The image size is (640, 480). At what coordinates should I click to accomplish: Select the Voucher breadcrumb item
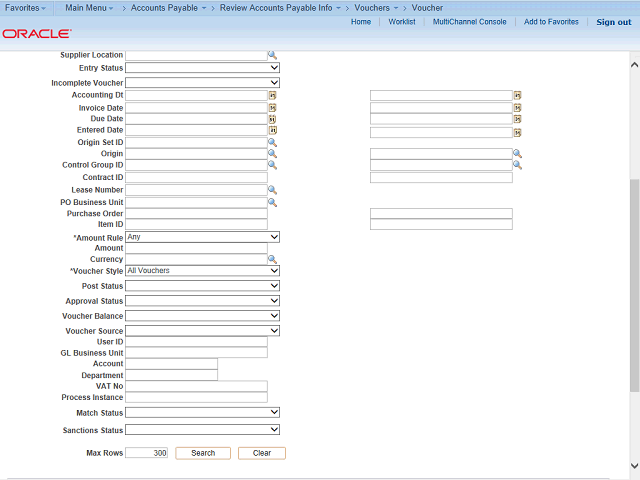[427, 8]
